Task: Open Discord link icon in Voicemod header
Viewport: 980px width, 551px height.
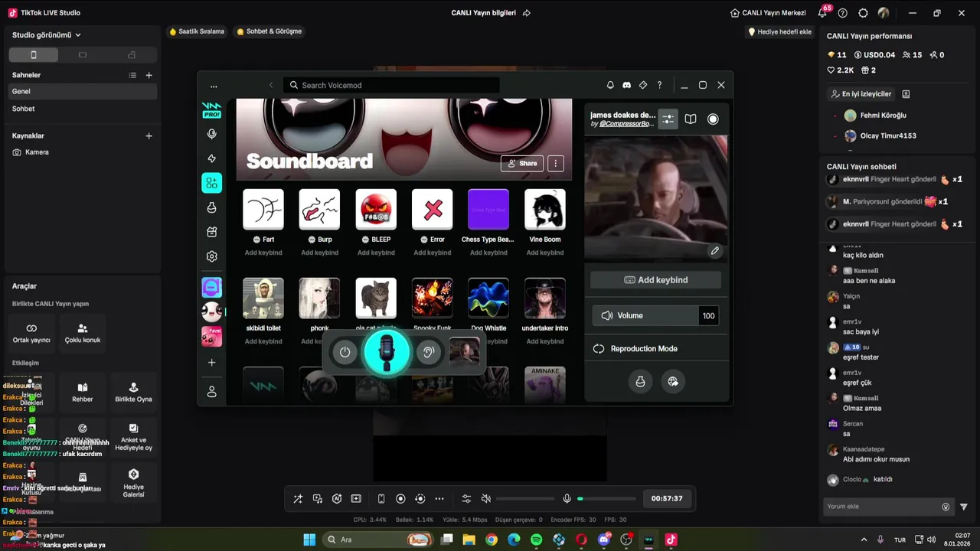Action: pos(627,85)
